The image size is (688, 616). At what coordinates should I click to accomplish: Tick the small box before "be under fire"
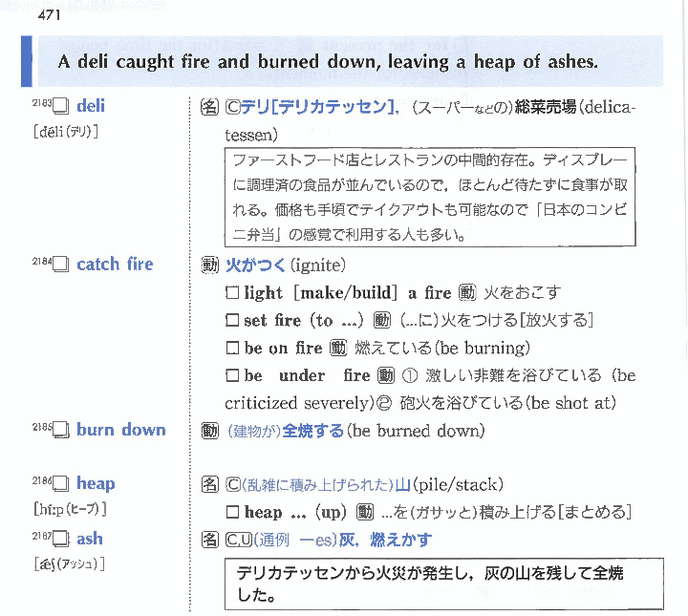coord(231,375)
